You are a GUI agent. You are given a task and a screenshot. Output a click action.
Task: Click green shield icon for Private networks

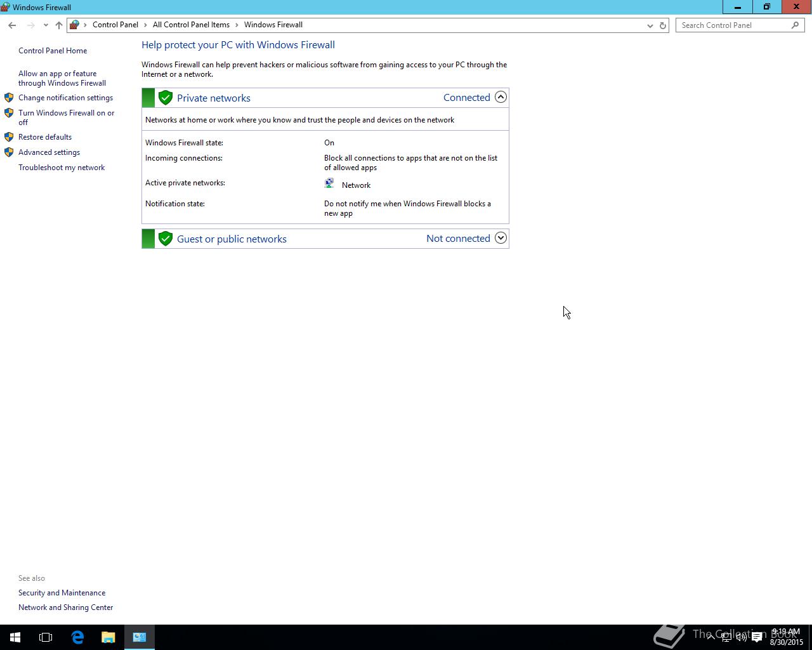click(166, 98)
